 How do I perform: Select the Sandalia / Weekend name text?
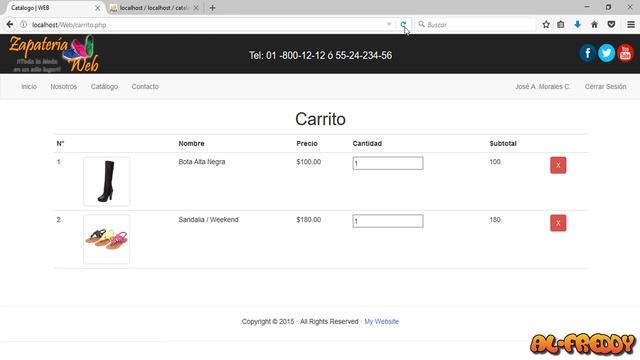pyautogui.click(x=208, y=220)
